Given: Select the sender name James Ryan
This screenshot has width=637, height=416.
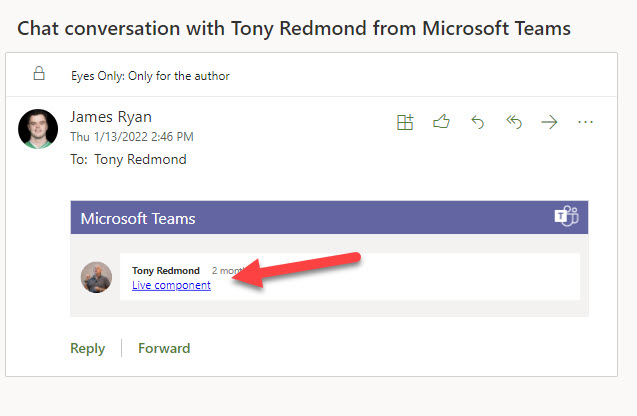Looking at the screenshot, I should point(111,117).
